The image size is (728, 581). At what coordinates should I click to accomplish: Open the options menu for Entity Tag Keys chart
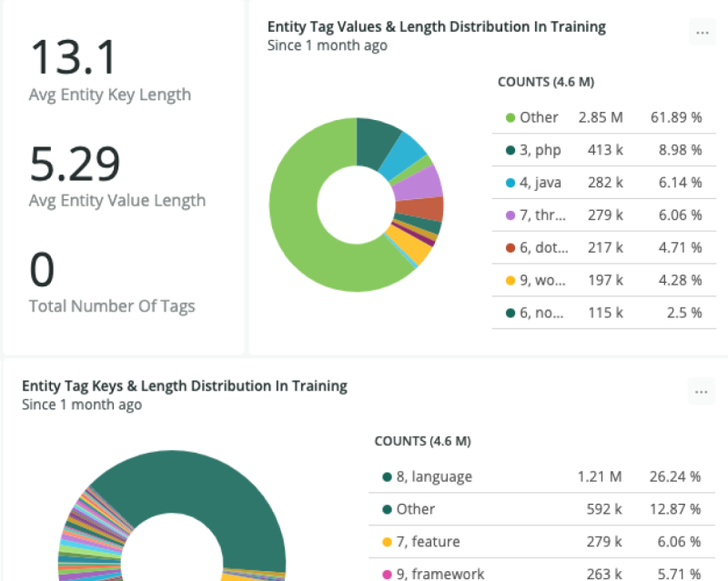(702, 392)
